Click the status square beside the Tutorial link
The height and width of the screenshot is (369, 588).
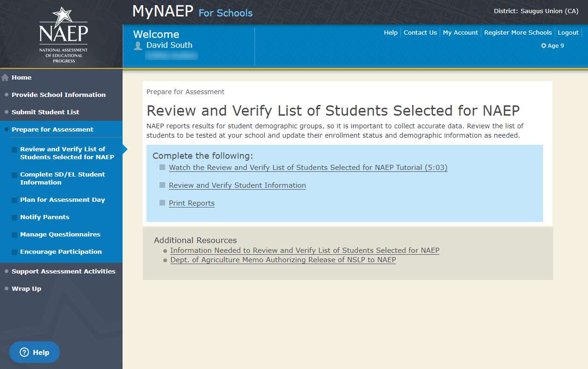(162, 167)
